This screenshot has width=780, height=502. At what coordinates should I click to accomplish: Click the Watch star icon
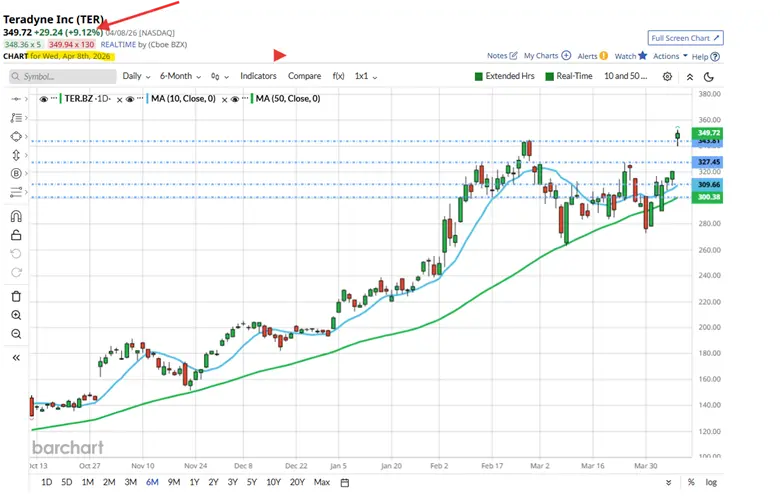643,56
